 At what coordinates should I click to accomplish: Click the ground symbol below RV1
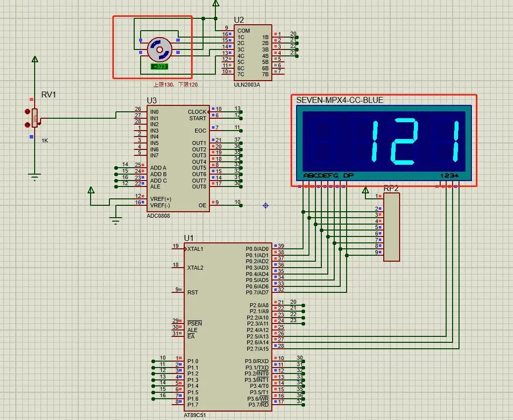click(35, 177)
